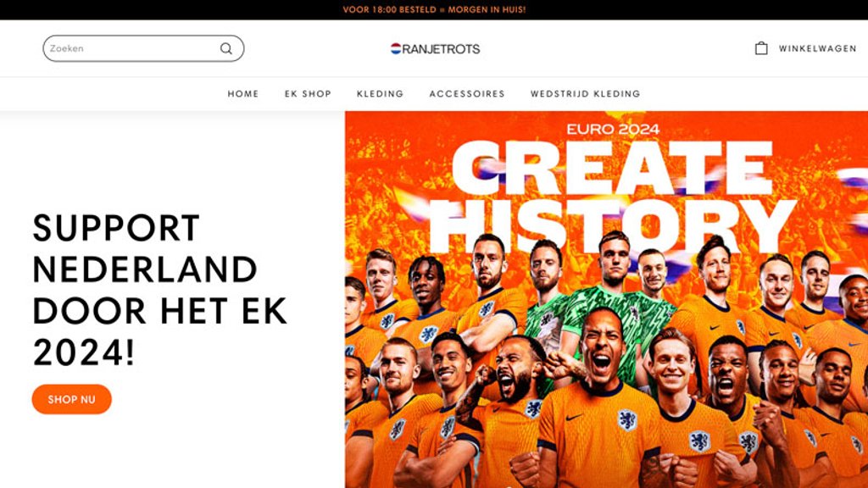
Task: Click the Dutch flag in the Oranjetrots logo
Action: 395,48
